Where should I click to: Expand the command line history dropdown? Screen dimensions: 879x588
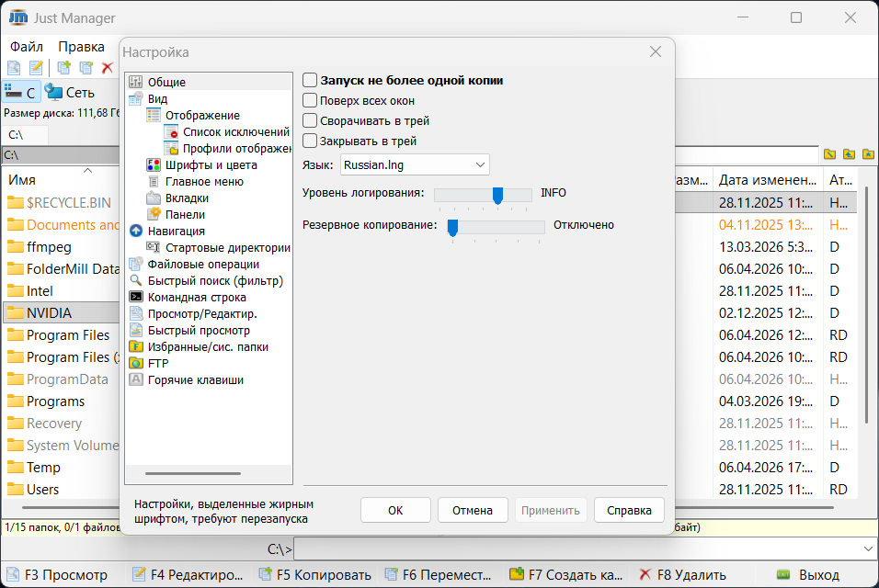[868, 548]
